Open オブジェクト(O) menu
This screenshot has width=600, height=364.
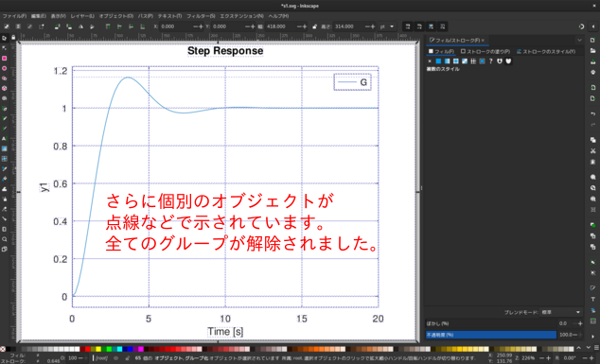(116, 16)
